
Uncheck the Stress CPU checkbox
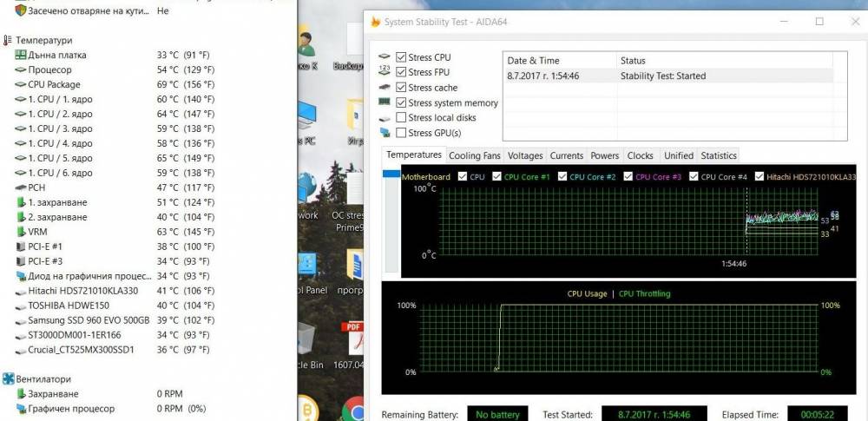coord(401,57)
